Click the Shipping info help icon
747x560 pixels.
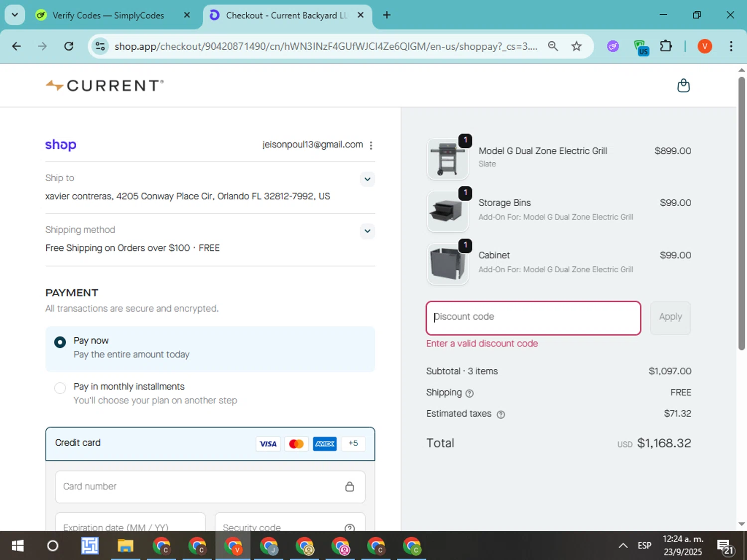(x=469, y=393)
